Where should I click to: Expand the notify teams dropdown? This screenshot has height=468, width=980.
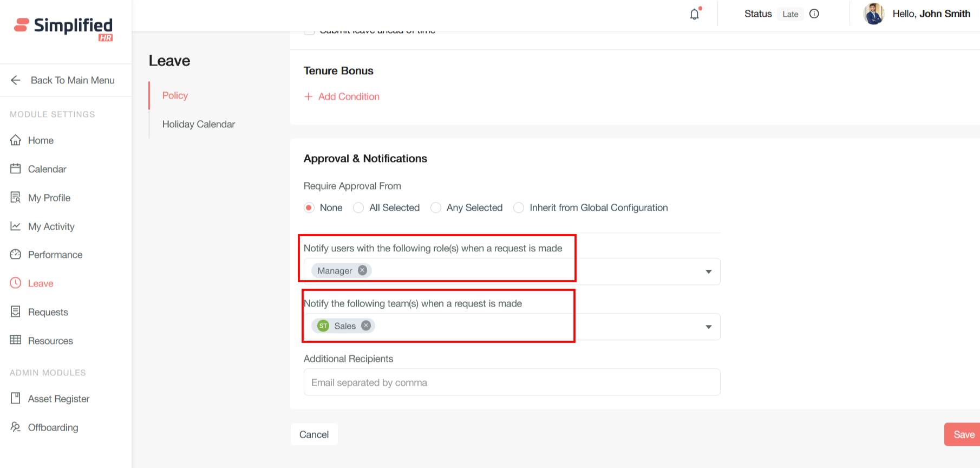[708, 327]
